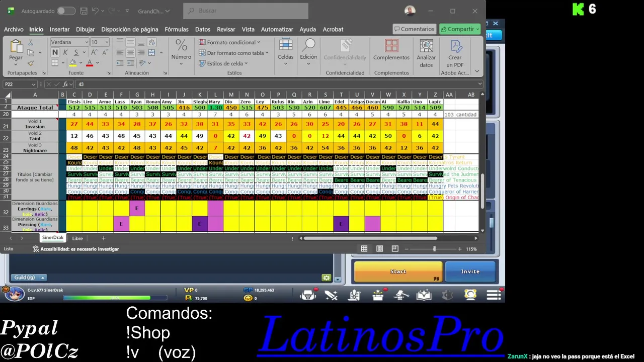Open the Datos ribbon tab

(x=203, y=29)
